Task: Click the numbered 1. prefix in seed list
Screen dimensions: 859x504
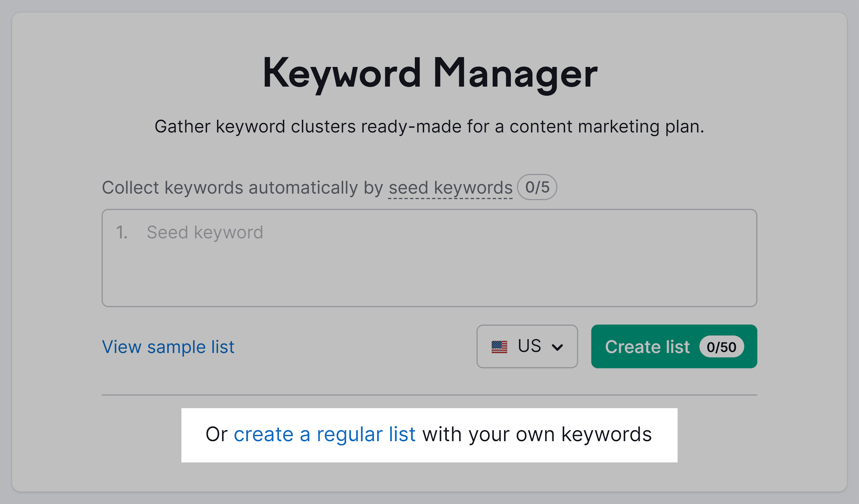Action: coord(122,232)
